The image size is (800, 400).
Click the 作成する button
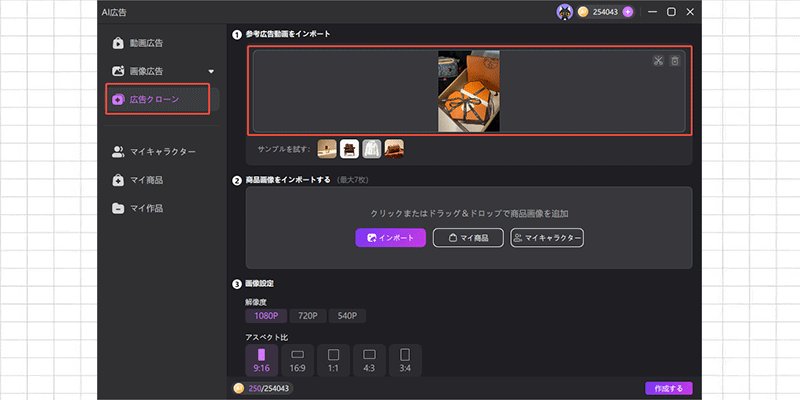[x=668, y=388]
